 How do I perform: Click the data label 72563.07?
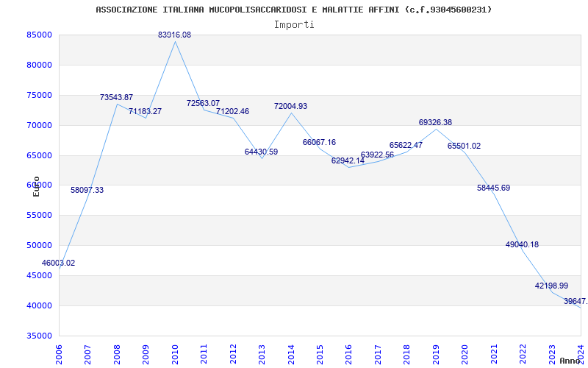pos(204,103)
